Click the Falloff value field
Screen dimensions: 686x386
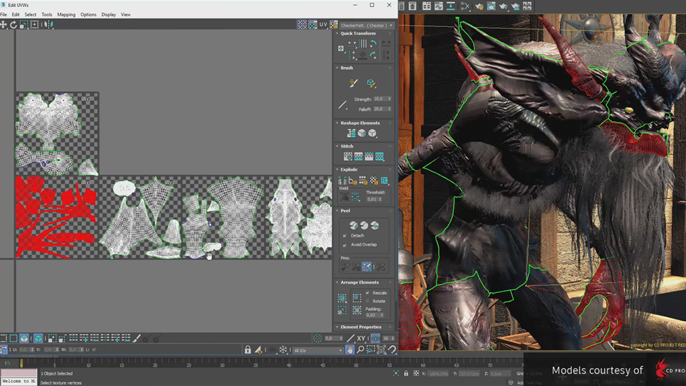click(x=382, y=109)
